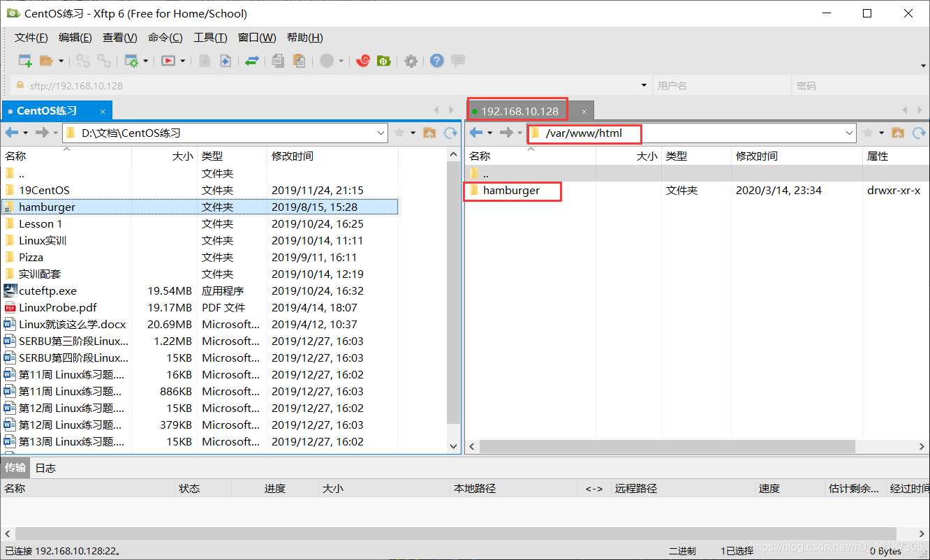The image size is (930, 560).
Task: Go back in local pane navigation
Action: point(12,133)
